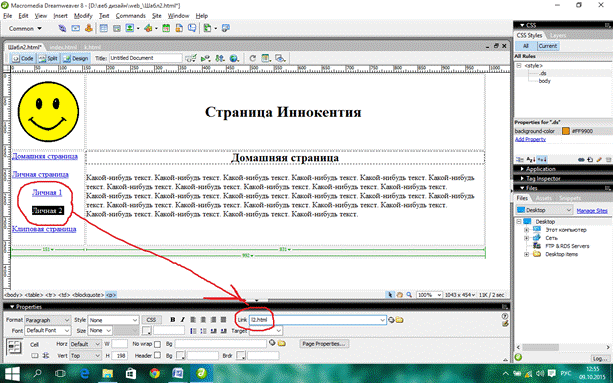The image size is (613, 383).
Task: Click the Refresh Design View icon
Action: (x=253, y=58)
